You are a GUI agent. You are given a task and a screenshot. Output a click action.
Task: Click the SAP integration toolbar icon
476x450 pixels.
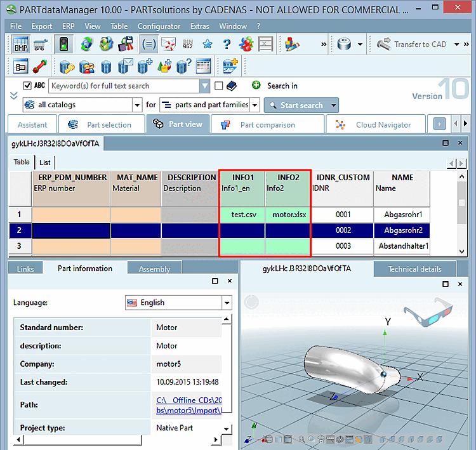click(228, 66)
